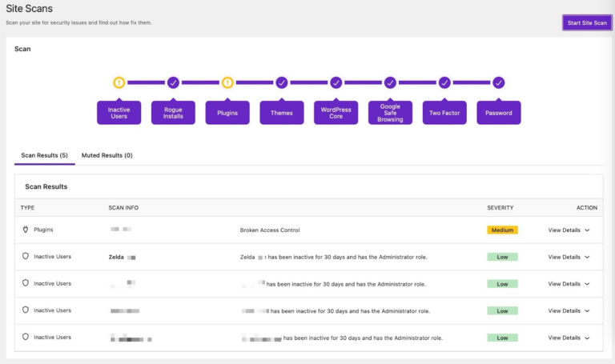Click shield icon in Zelda's Inactive Users row
This screenshot has width=615, height=364.
26,257
